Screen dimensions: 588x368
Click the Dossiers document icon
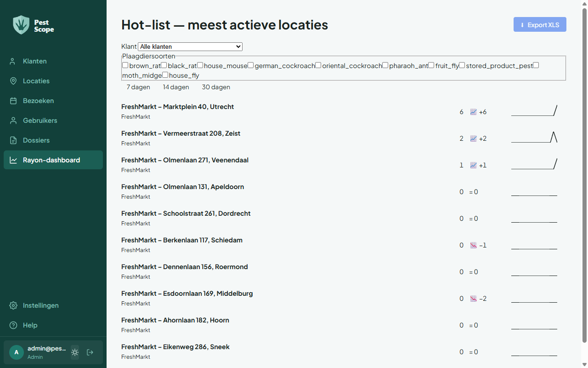[x=13, y=140]
